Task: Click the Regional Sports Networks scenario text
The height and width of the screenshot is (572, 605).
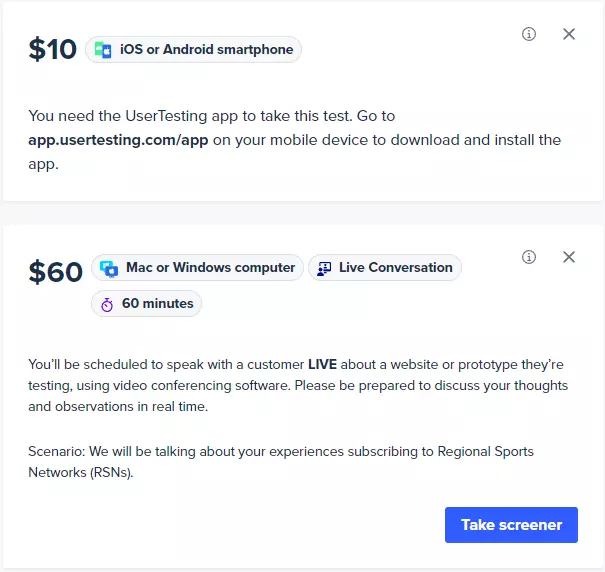Action: 281,462
